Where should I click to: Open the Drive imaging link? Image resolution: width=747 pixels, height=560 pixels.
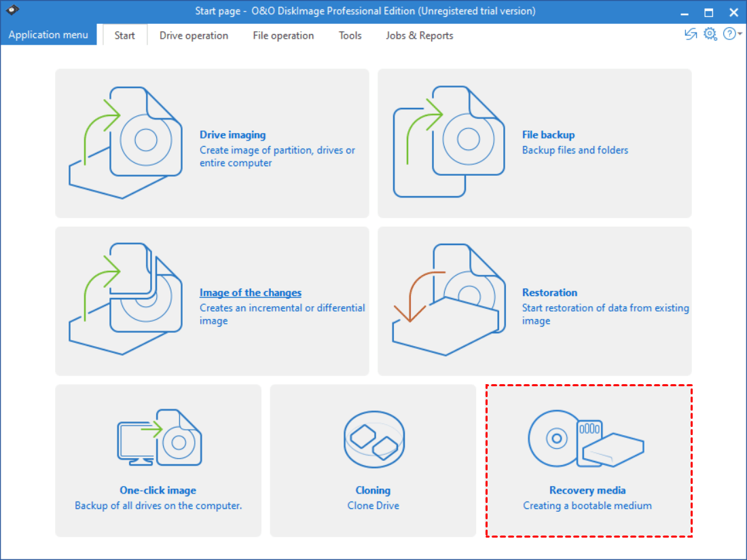coord(232,135)
